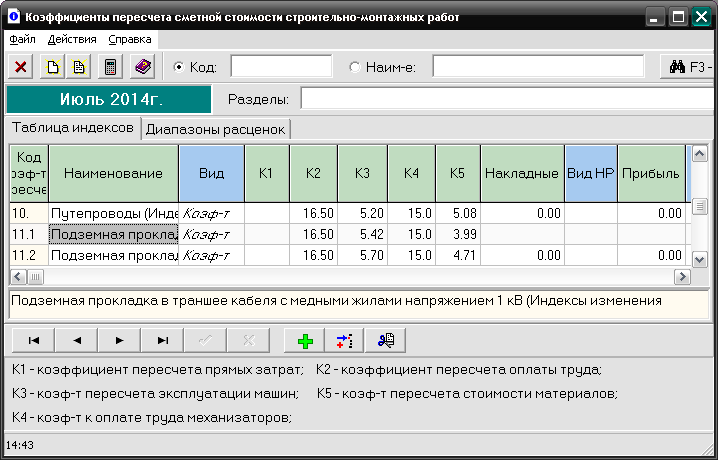This screenshot has height=460, width=718.
Task: Click the insert rows icon with arrow
Action: click(344, 341)
